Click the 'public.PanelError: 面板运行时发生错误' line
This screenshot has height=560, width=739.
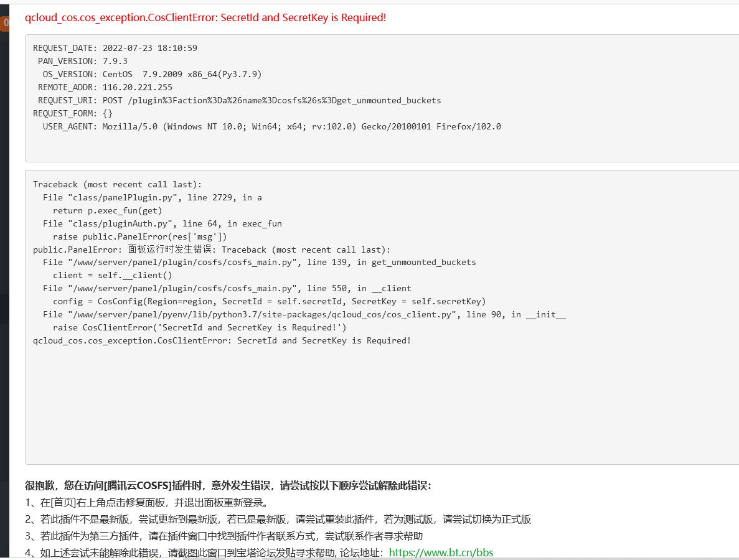(x=212, y=250)
